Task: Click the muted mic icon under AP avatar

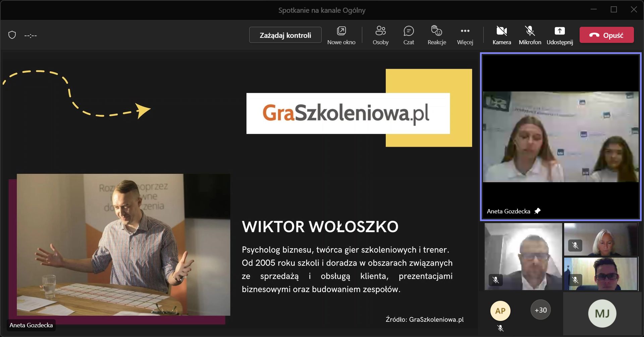Action: point(500,328)
